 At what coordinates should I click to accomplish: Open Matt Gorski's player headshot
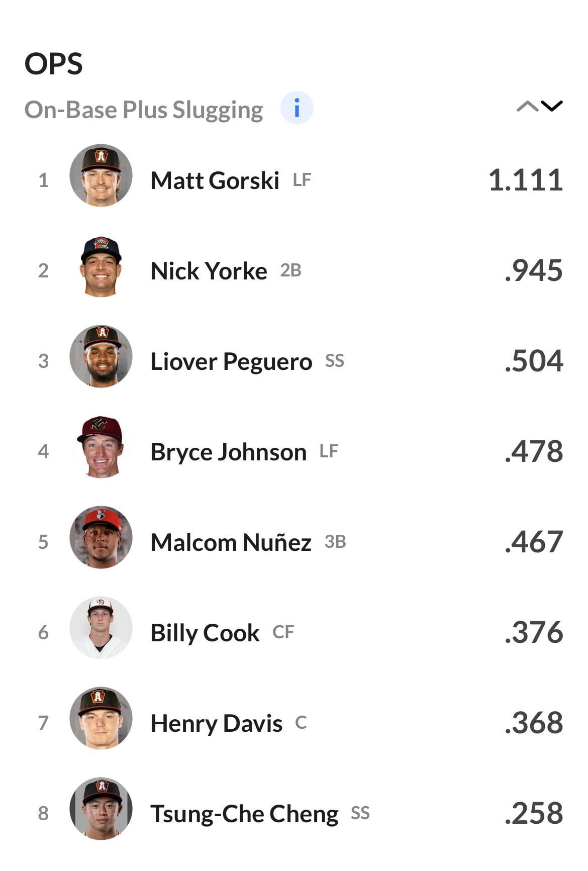101,175
